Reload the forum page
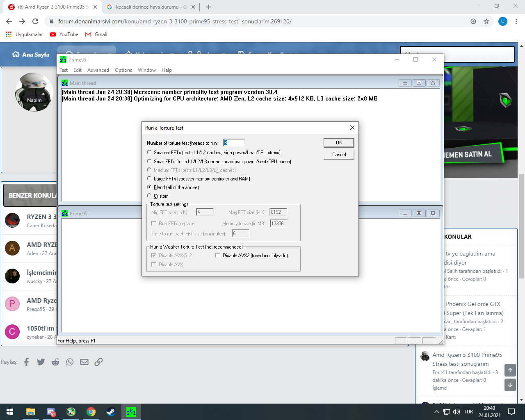Image resolution: width=525 pixels, height=420 pixels. click(35, 21)
